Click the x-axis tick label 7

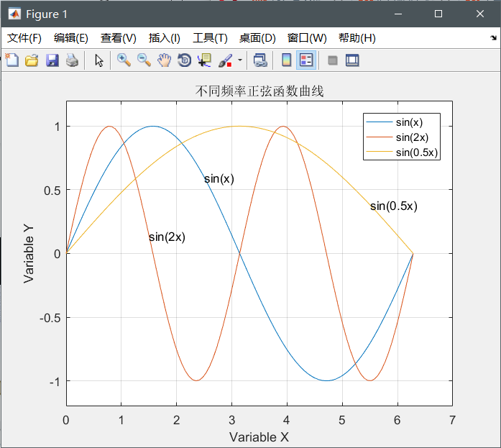[x=452, y=420]
